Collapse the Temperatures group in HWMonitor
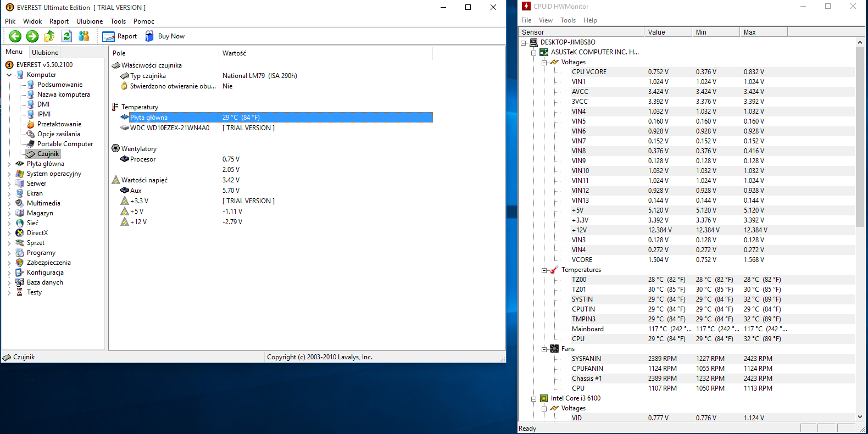 coord(544,270)
